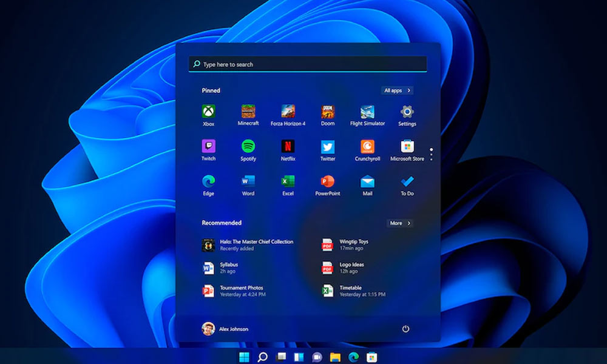The height and width of the screenshot is (364, 607).
Task: Expand the All apps list
Action: [x=397, y=90]
